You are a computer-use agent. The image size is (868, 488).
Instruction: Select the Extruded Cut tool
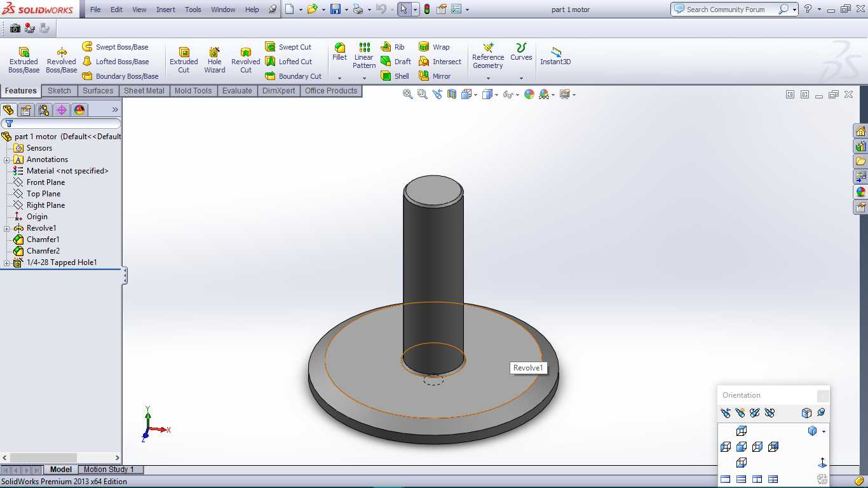click(184, 60)
